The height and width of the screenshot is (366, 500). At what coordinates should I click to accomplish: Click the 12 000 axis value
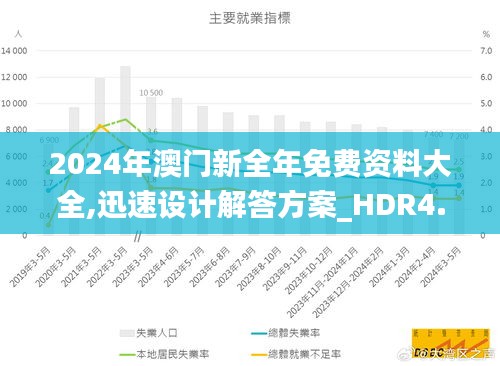coord(14,77)
